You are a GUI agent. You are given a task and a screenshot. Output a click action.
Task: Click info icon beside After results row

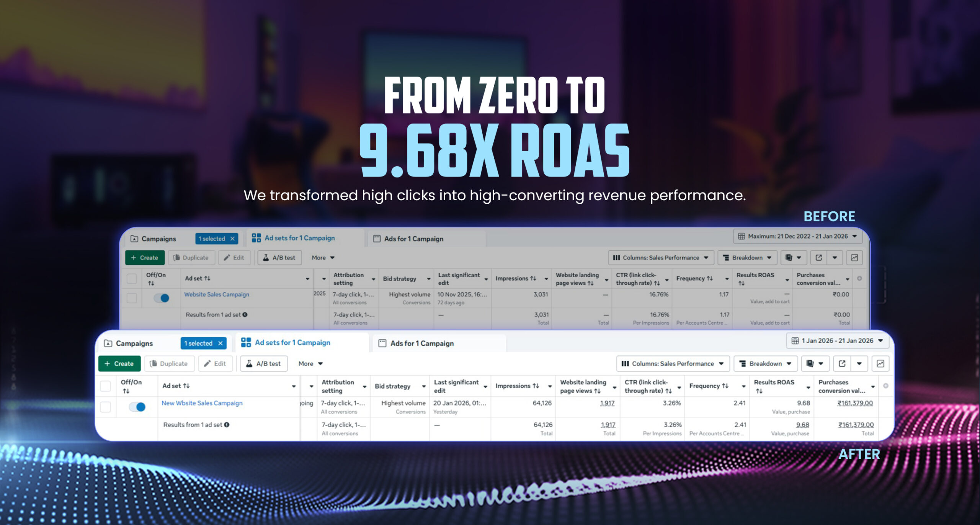coord(227,424)
